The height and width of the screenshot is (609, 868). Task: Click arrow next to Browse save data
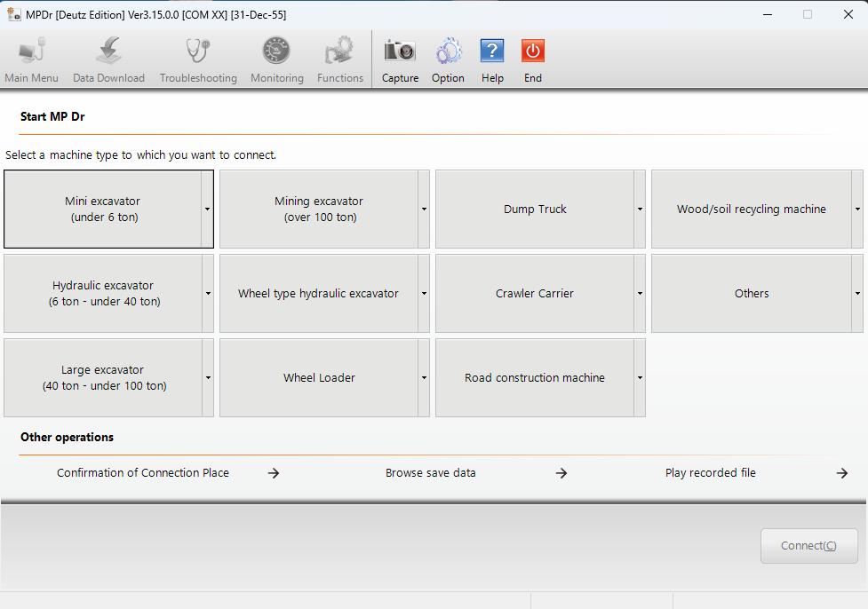[561, 473]
